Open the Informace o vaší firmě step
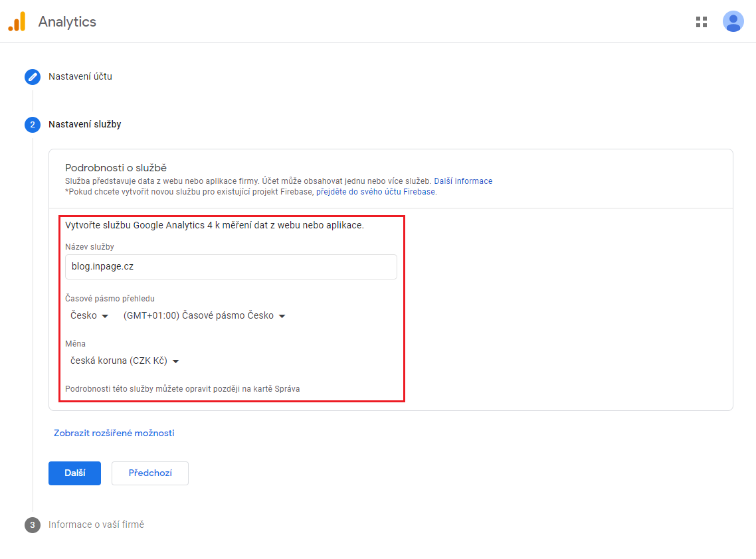The height and width of the screenshot is (559, 756). pyautogui.click(x=96, y=524)
